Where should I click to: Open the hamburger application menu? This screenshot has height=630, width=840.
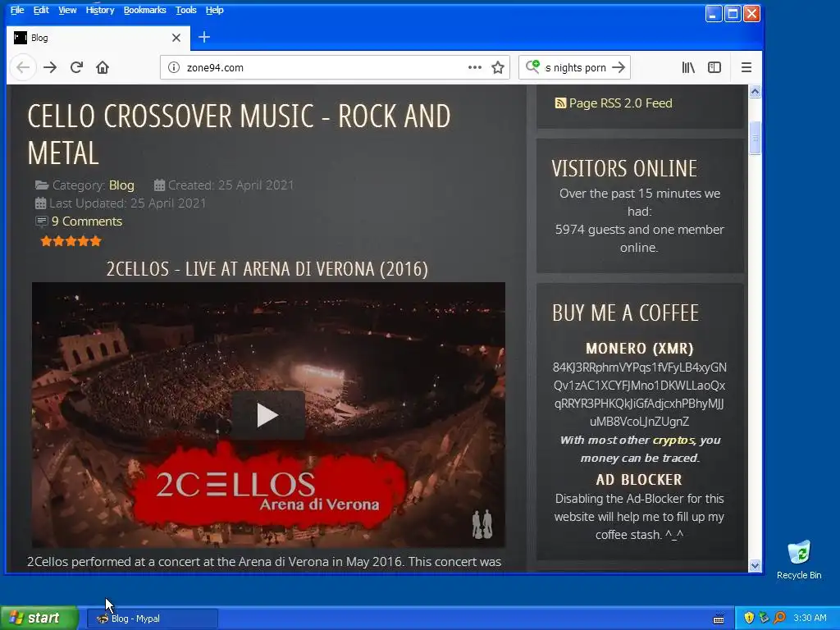point(746,67)
